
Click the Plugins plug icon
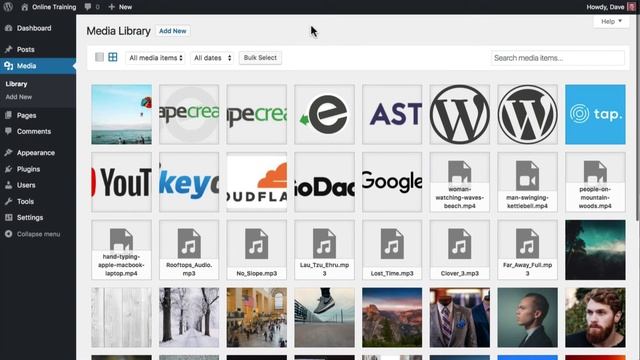tap(9, 169)
